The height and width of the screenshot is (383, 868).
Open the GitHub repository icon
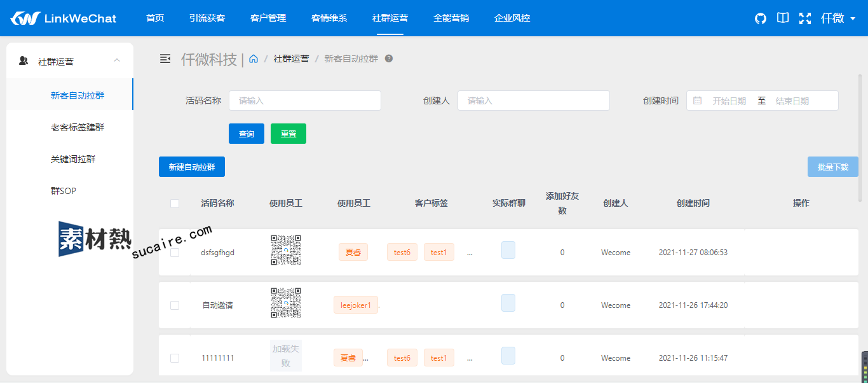[x=761, y=18]
